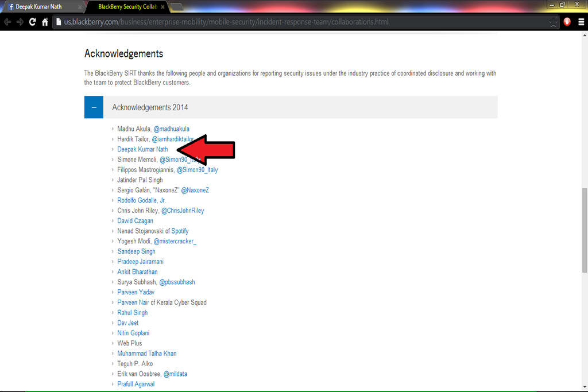
Task: Click the Madhu Akula name text
Action: point(134,129)
